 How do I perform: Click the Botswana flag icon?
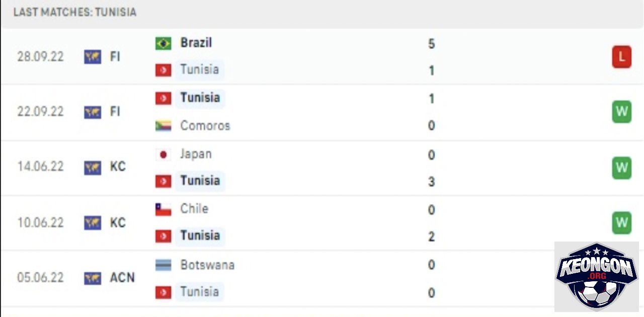pyautogui.click(x=163, y=265)
